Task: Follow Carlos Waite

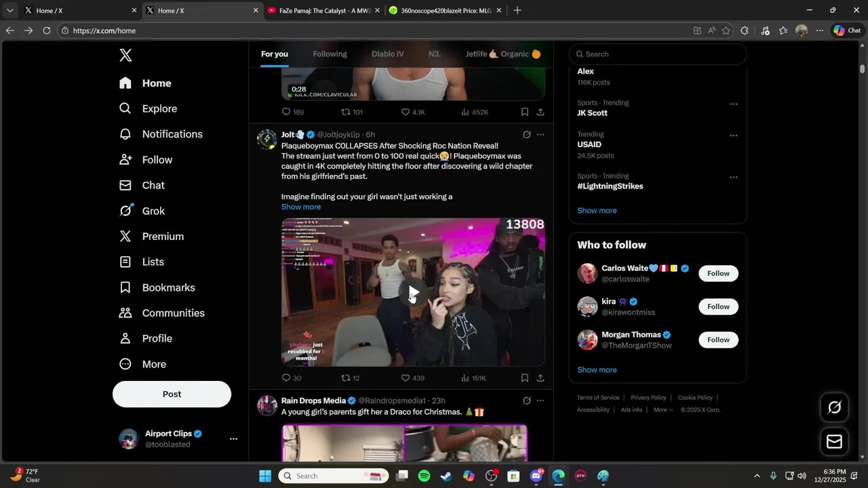Action: tap(718, 273)
